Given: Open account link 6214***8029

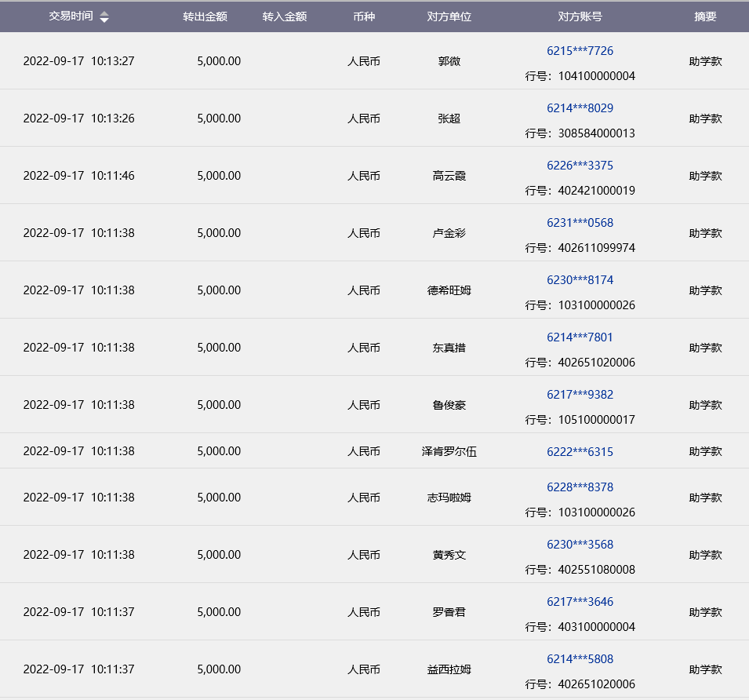Looking at the screenshot, I should [580, 108].
